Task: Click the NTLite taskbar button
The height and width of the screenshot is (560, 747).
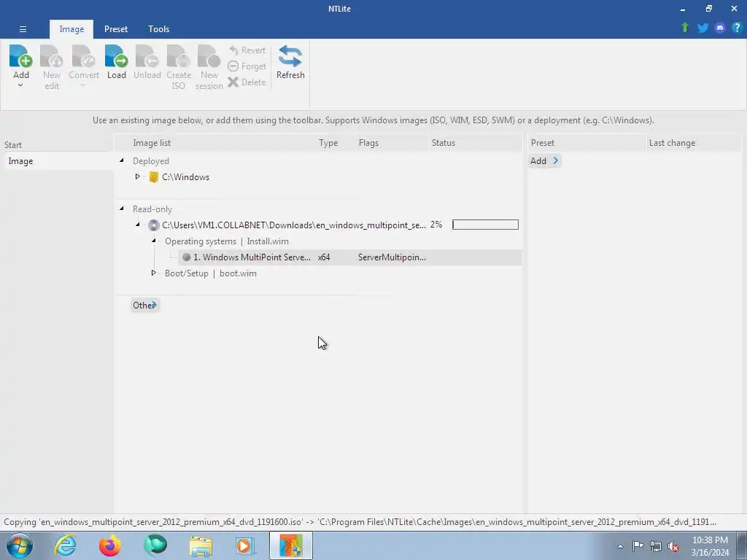Action: pyautogui.click(x=291, y=545)
